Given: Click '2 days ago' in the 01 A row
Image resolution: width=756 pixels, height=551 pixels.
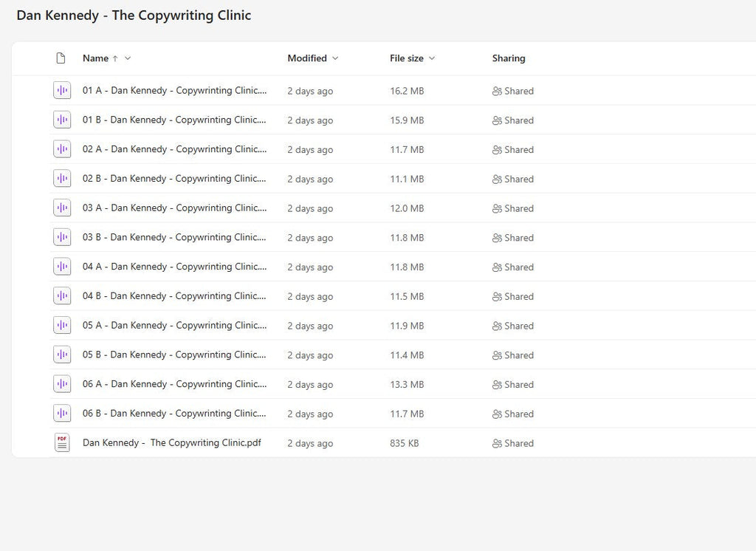Looking at the screenshot, I should (310, 91).
